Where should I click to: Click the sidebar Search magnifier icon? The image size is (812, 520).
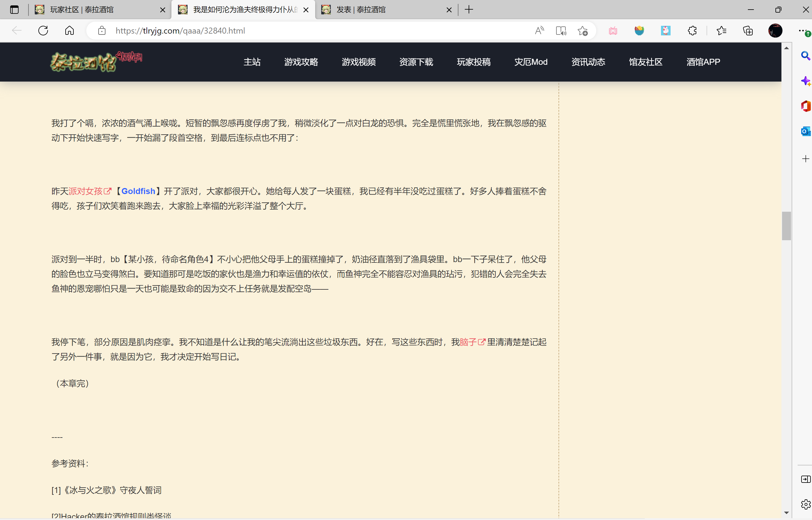click(x=806, y=56)
